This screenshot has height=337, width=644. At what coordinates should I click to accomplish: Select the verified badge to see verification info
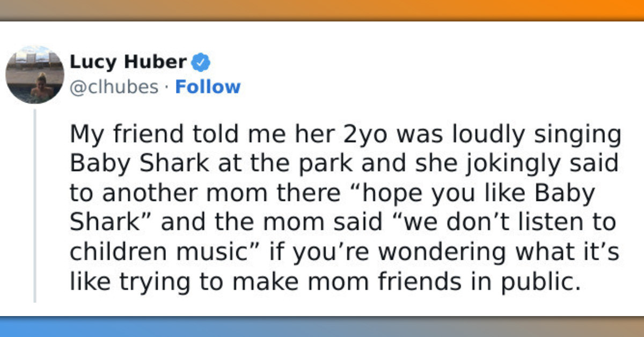[201, 61]
